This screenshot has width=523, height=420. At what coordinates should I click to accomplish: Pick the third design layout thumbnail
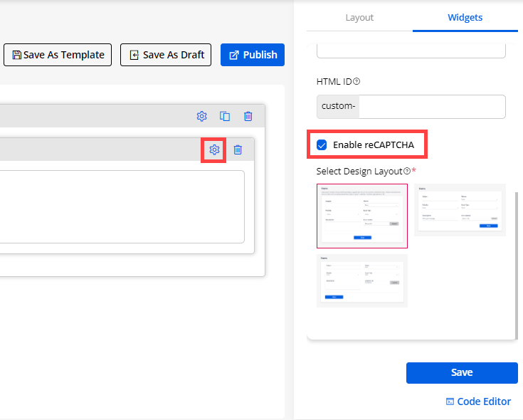(x=361, y=280)
